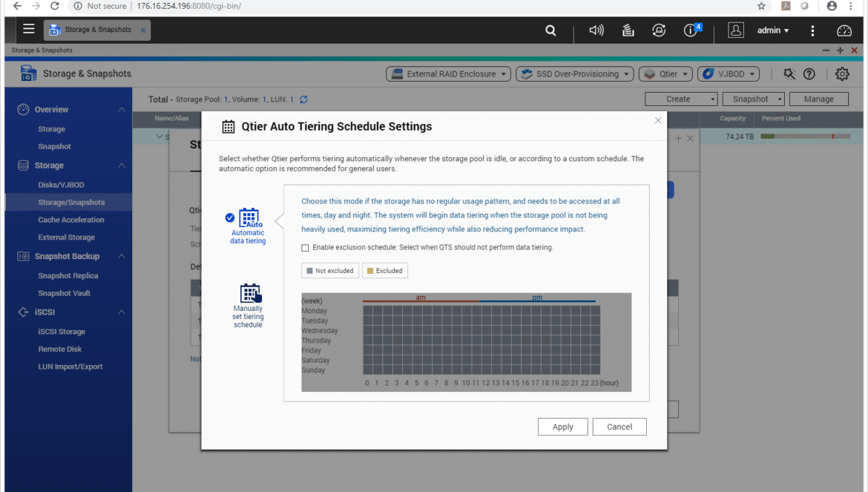The width and height of the screenshot is (868, 492).
Task: Open the global settings gear icon
Action: 842,73
